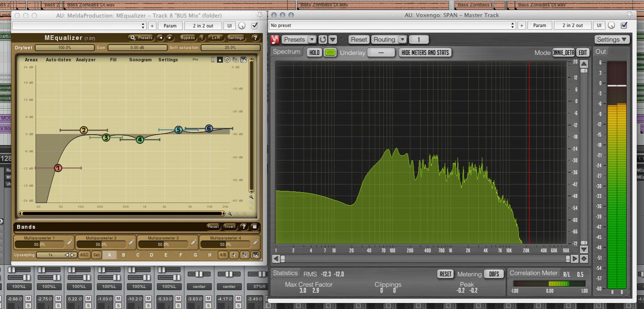The width and height of the screenshot is (644, 309).
Task: Toggle SPAN HOLD button
Action: (x=314, y=52)
